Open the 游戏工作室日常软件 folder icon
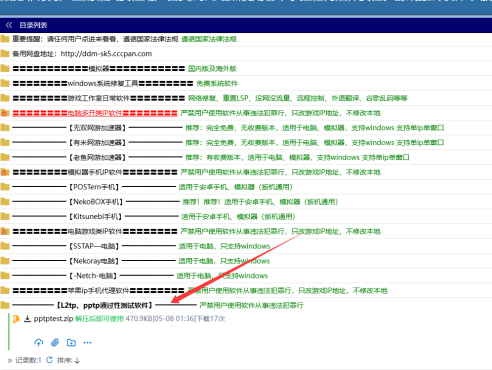Screen dimensions: 492x370 pyautogui.click(x=5, y=98)
